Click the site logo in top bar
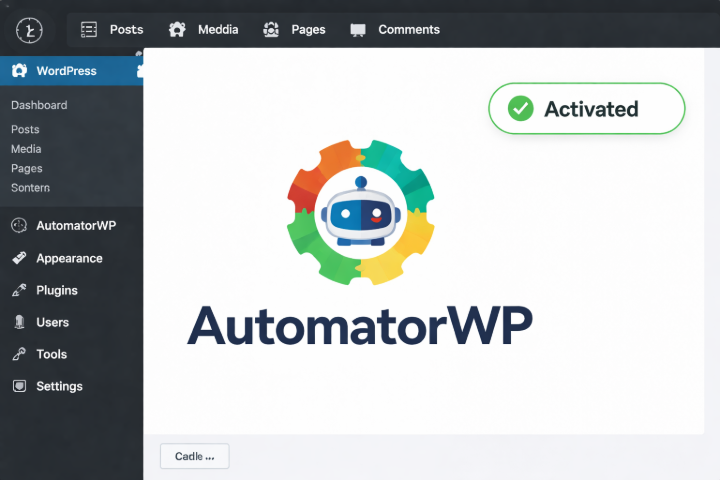720x480 pixels. [30, 29]
